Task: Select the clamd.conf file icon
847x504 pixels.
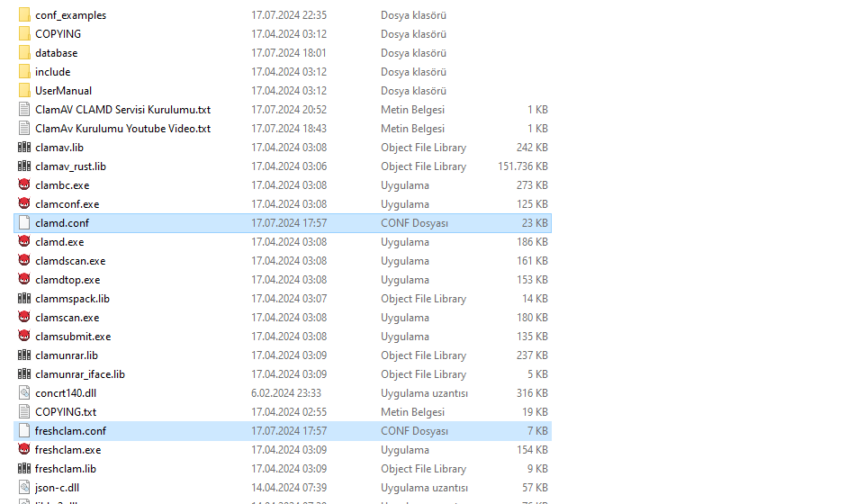Action: pos(24,223)
